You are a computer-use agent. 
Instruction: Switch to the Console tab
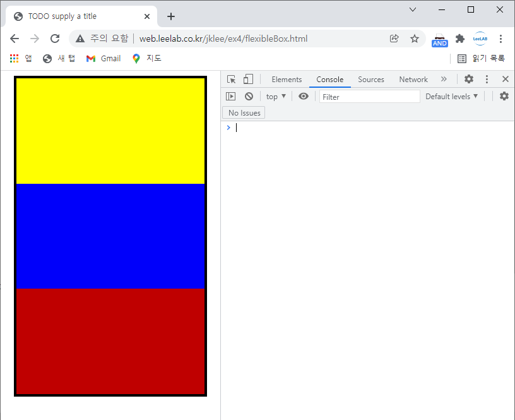click(329, 79)
